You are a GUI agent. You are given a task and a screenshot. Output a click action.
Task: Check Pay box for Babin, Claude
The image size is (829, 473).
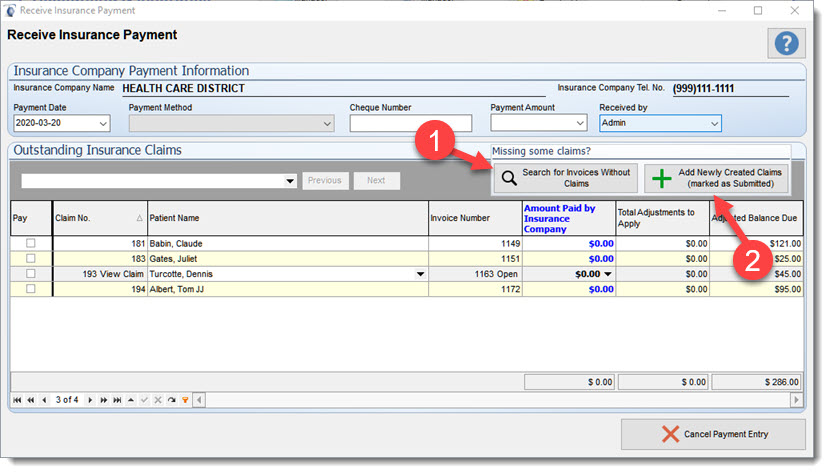pyautogui.click(x=31, y=243)
